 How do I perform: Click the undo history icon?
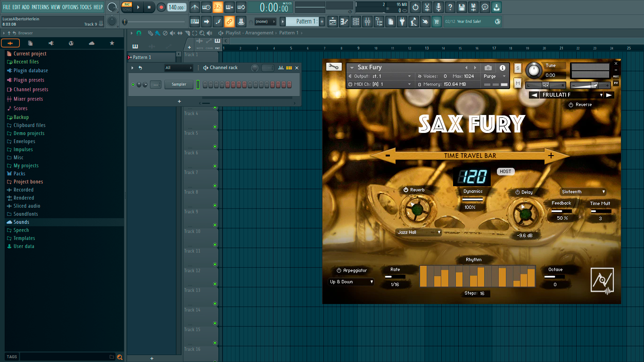415,7
